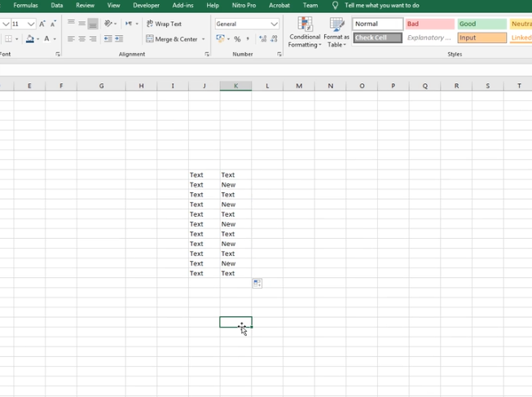Image resolution: width=532 pixels, height=397 pixels.
Task: Open the Alignment Settings dialog launcher
Action: click(207, 54)
